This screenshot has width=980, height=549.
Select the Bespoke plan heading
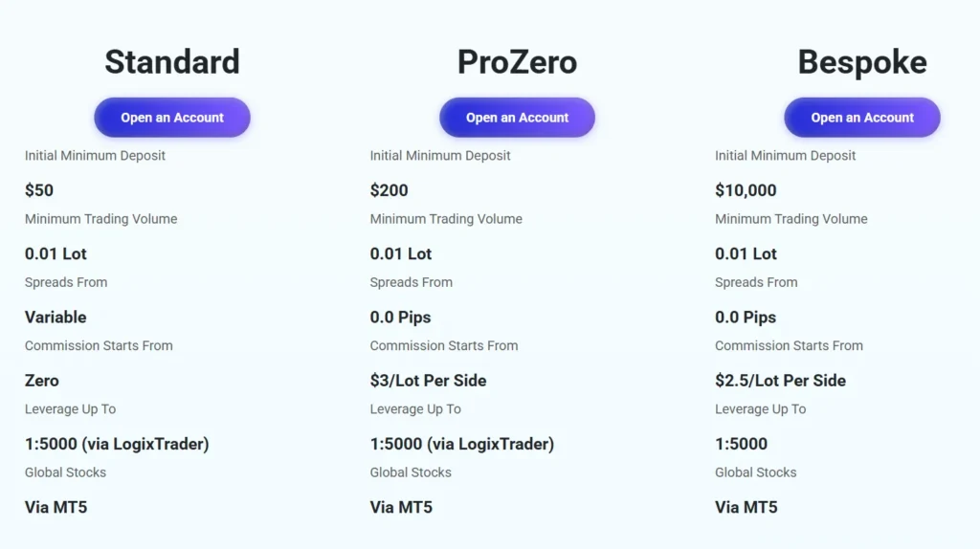(x=862, y=62)
